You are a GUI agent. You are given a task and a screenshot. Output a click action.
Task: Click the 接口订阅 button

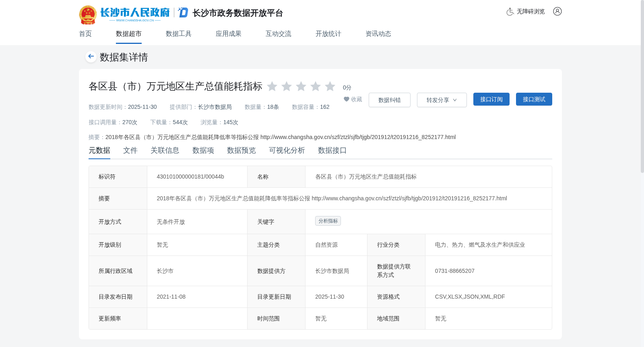pos(491,99)
